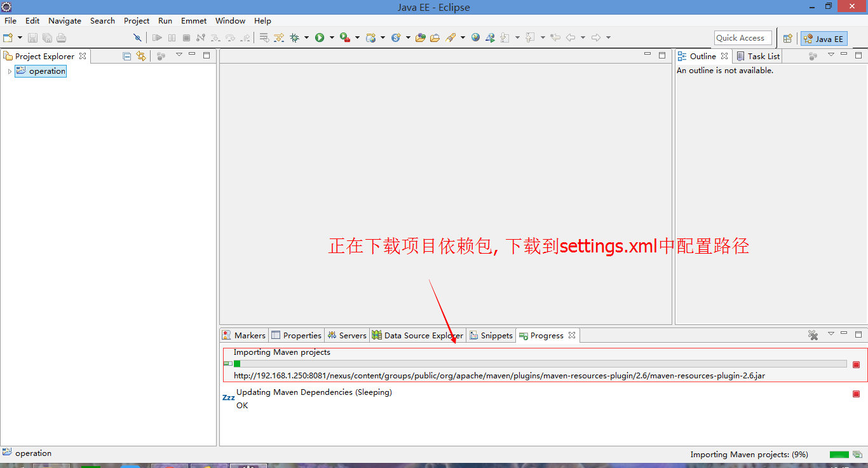Toggle Link with Editor in Project Explorer

(141, 56)
